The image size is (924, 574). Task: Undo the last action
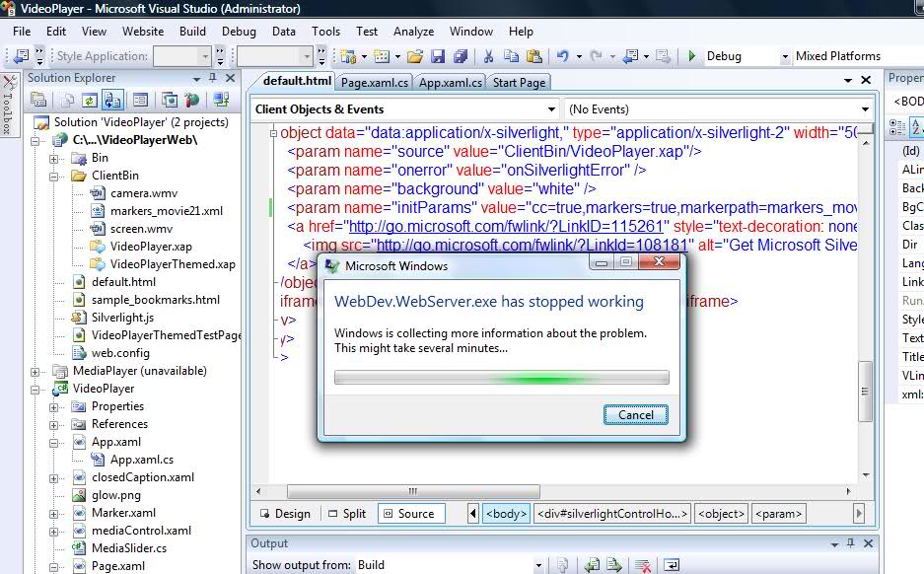pyautogui.click(x=563, y=56)
